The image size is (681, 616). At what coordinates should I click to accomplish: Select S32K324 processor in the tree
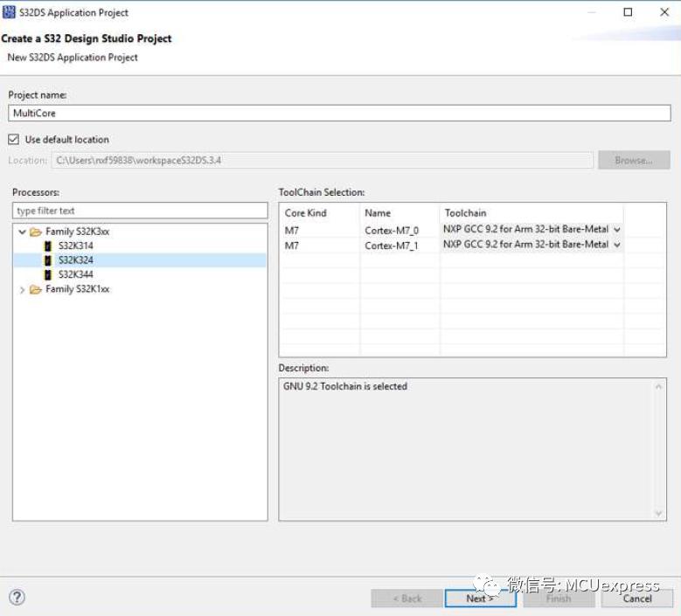(x=75, y=260)
